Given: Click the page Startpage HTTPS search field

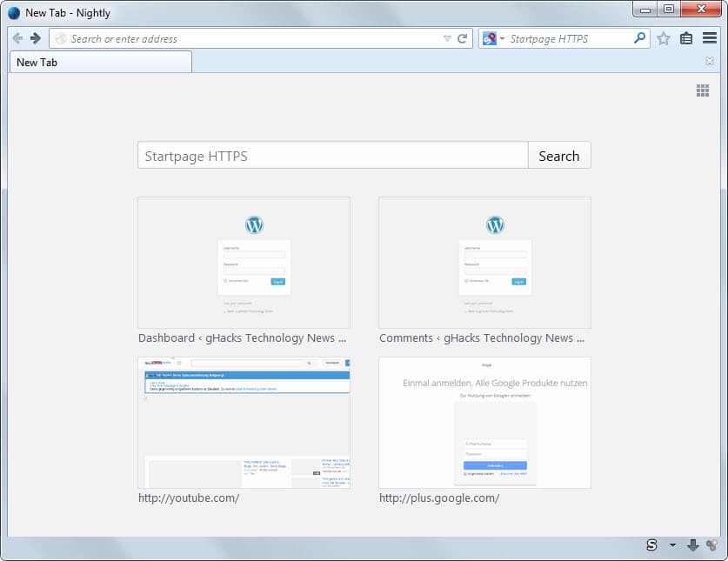Looking at the screenshot, I should click(333, 156).
